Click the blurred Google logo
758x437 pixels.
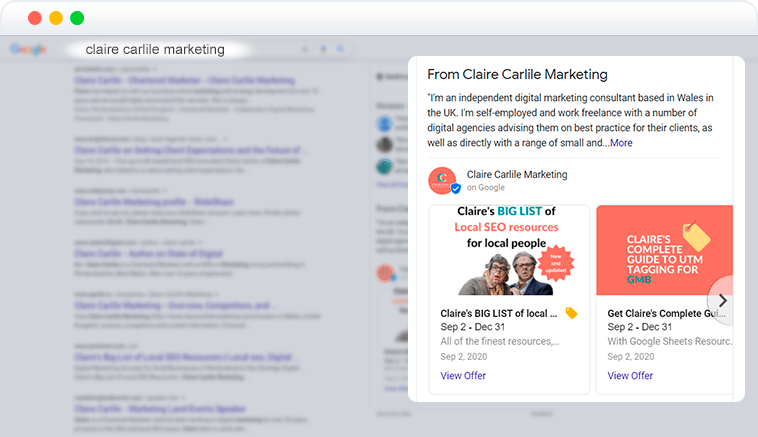pyautogui.click(x=28, y=49)
